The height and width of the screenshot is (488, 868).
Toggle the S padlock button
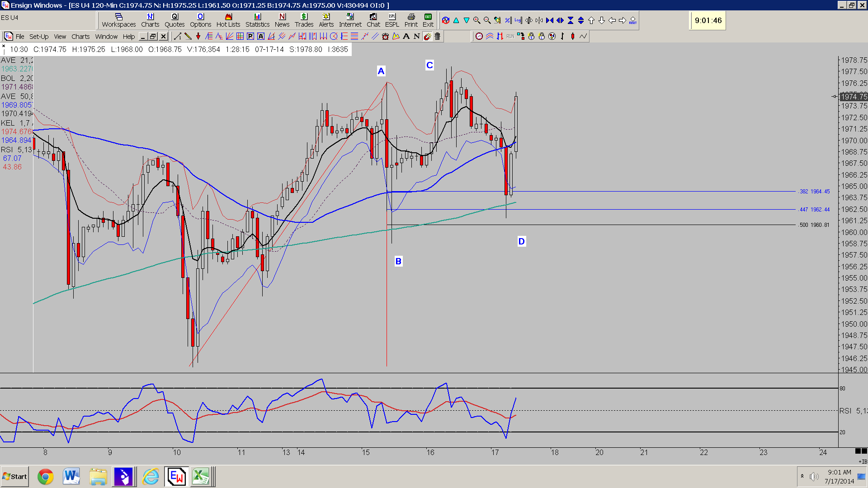click(531, 36)
